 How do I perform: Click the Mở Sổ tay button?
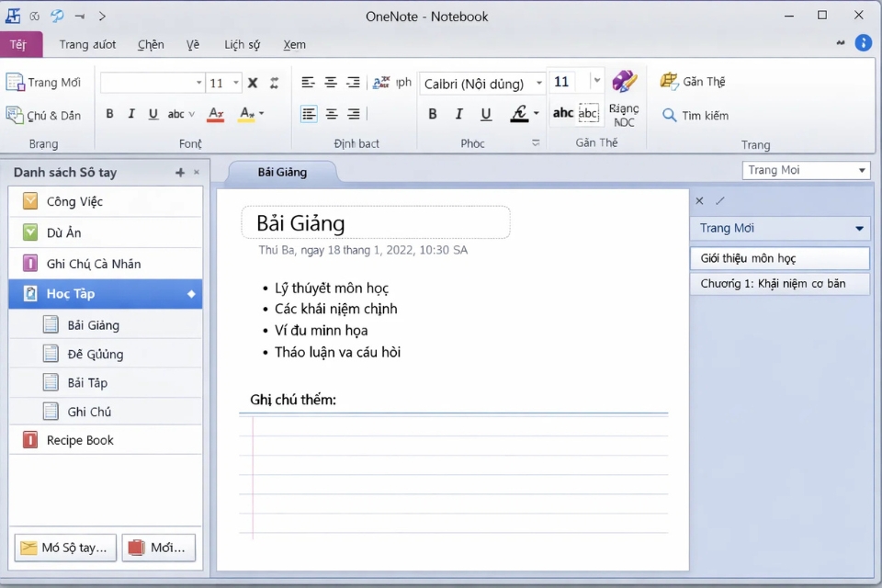(x=64, y=548)
